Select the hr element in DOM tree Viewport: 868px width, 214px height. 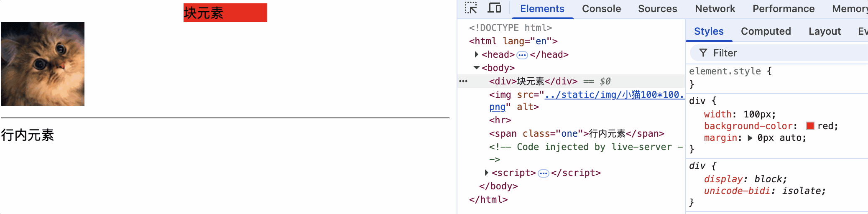pyautogui.click(x=500, y=120)
